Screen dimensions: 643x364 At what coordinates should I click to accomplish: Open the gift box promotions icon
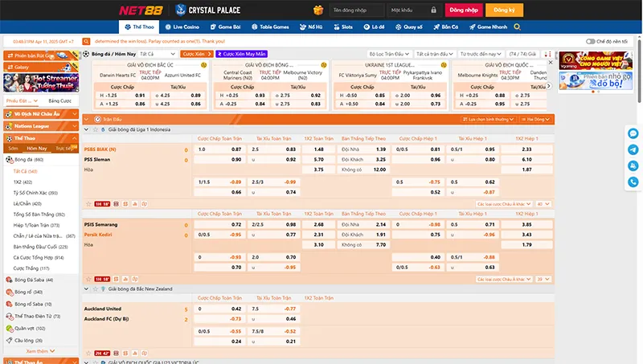[318, 10]
